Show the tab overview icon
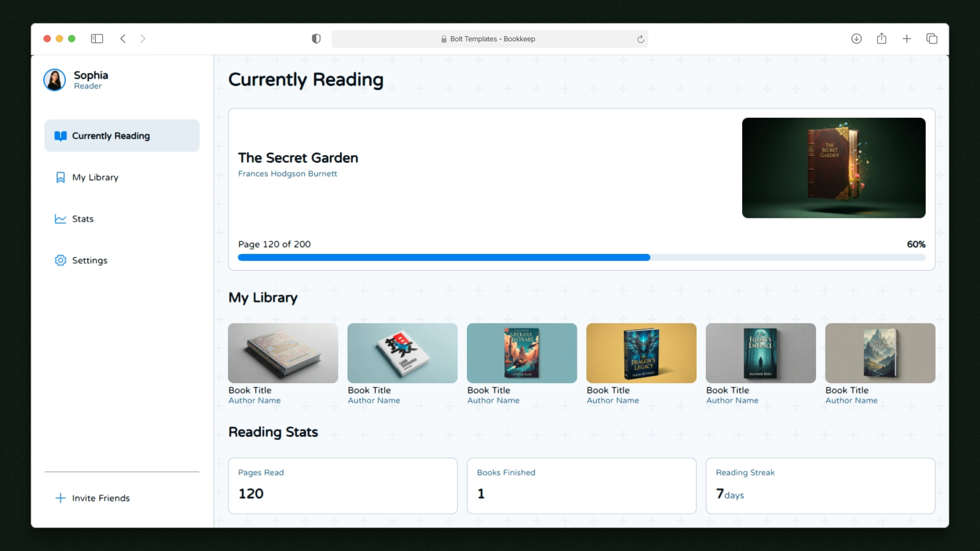The height and width of the screenshot is (551, 980). tap(932, 39)
